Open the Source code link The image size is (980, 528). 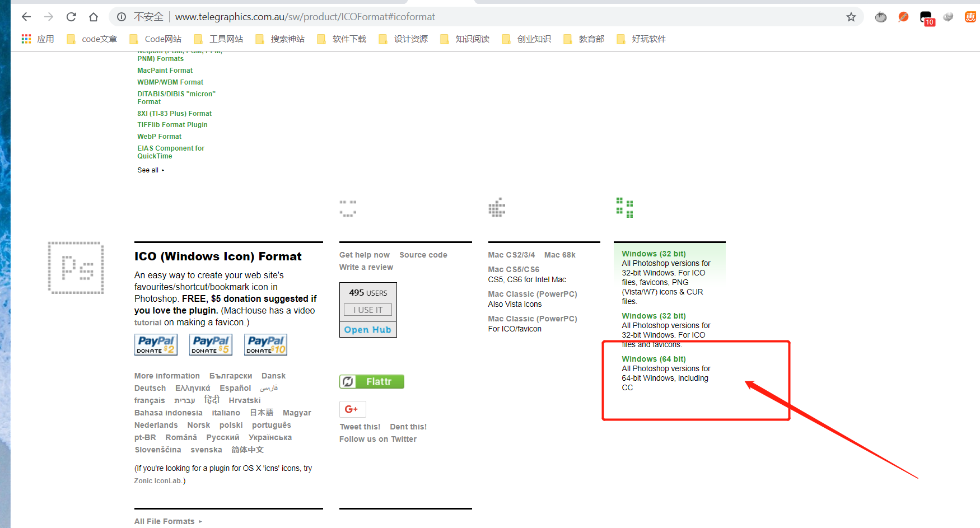coord(423,255)
